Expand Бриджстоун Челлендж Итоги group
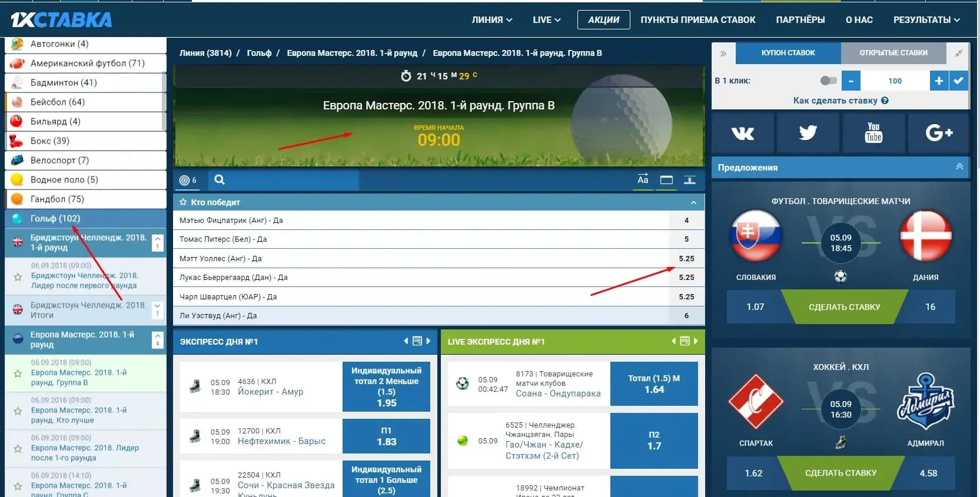980x497 pixels. (158, 310)
